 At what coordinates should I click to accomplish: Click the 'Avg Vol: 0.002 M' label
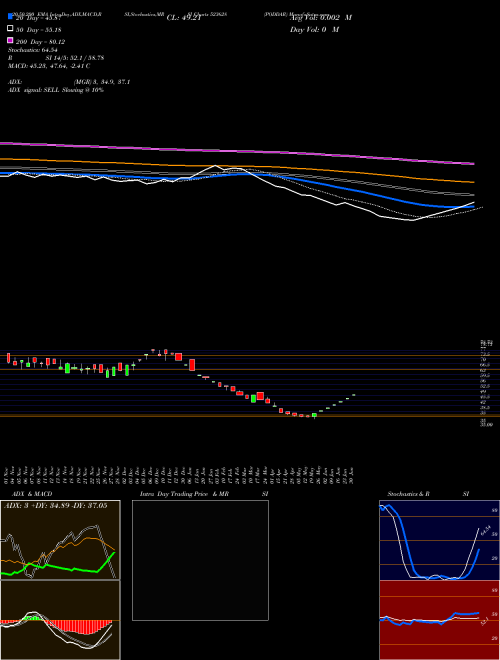pos(321,18)
